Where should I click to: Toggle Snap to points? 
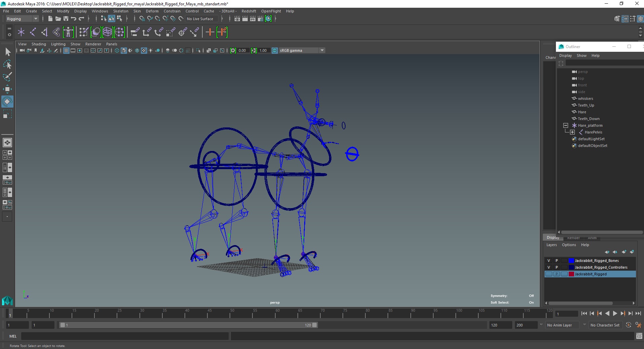pyautogui.click(x=158, y=19)
